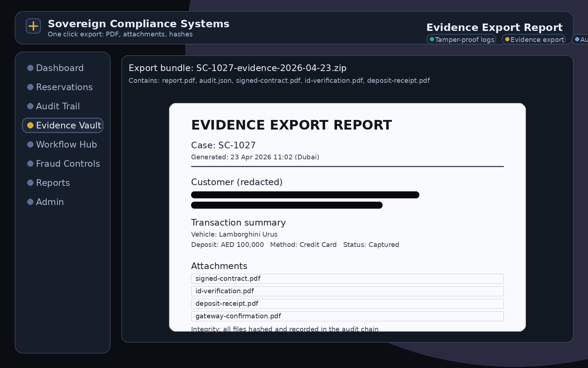
Task: Select the Dashboard bullet icon in sidebar
Action: point(30,67)
